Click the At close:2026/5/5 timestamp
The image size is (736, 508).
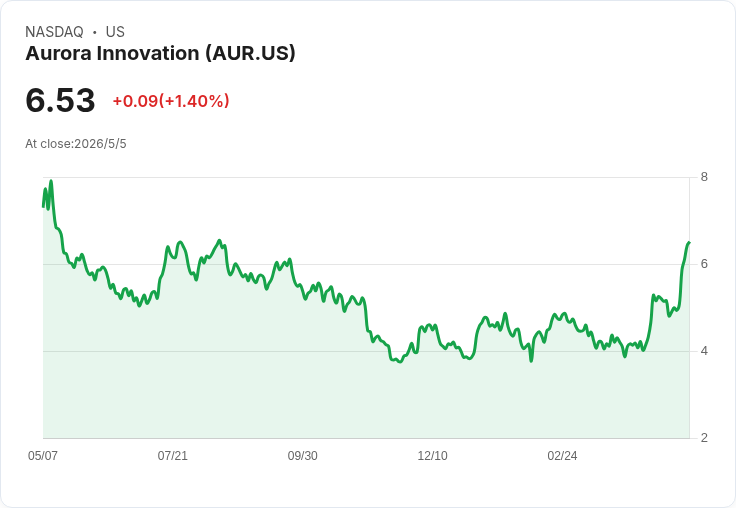pyautogui.click(x=76, y=144)
